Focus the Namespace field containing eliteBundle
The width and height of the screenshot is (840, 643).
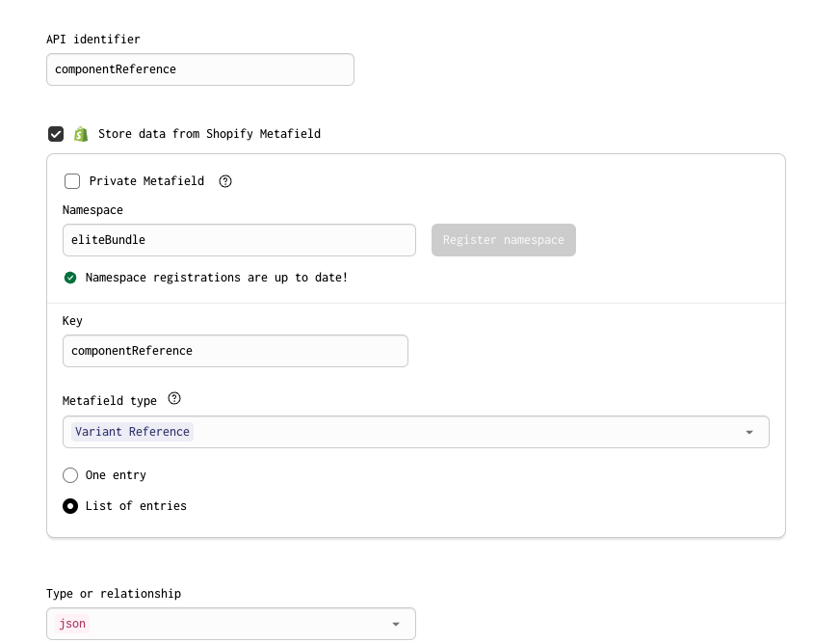pos(239,240)
